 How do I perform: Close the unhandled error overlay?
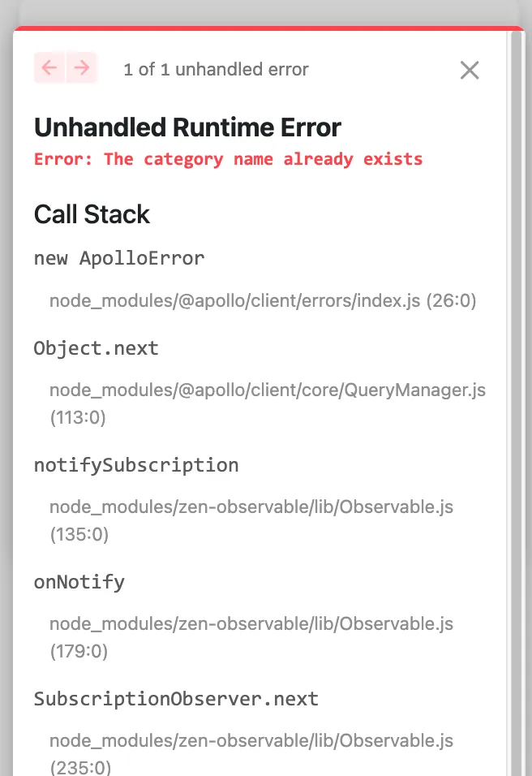tap(470, 70)
